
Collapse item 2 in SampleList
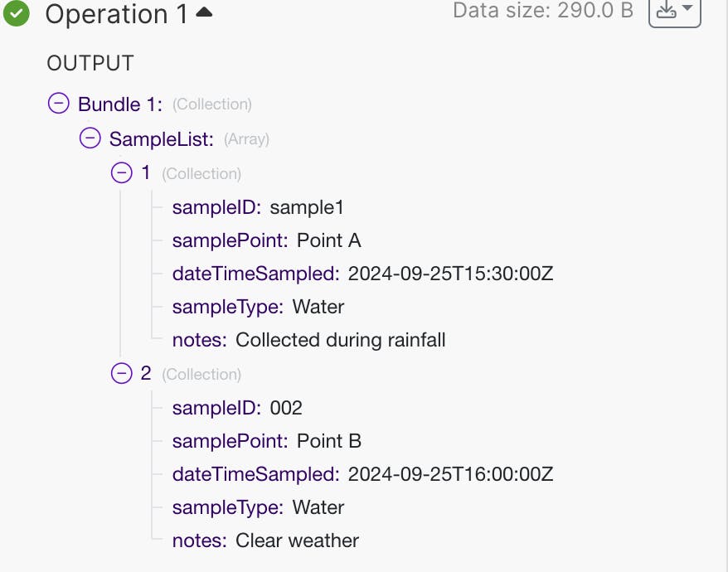pos(121,373)
